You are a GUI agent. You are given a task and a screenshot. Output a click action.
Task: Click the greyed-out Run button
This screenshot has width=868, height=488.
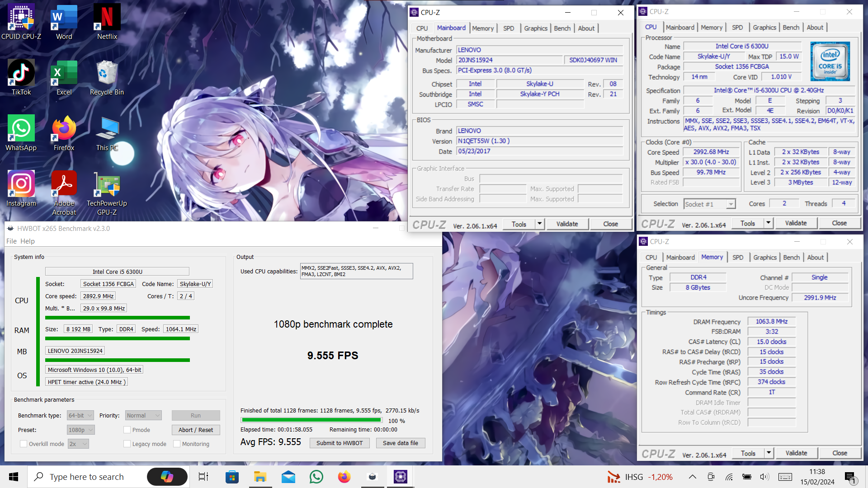coord(196,415)
